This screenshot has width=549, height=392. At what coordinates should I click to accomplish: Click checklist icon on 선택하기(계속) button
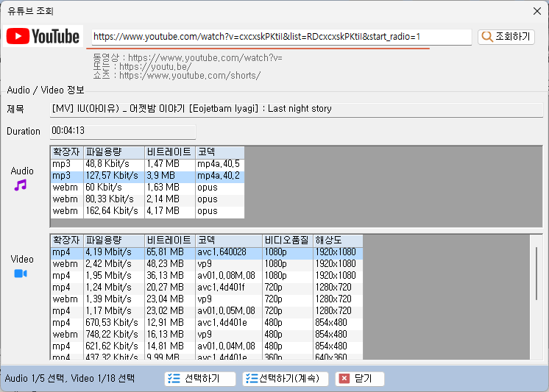252,378
